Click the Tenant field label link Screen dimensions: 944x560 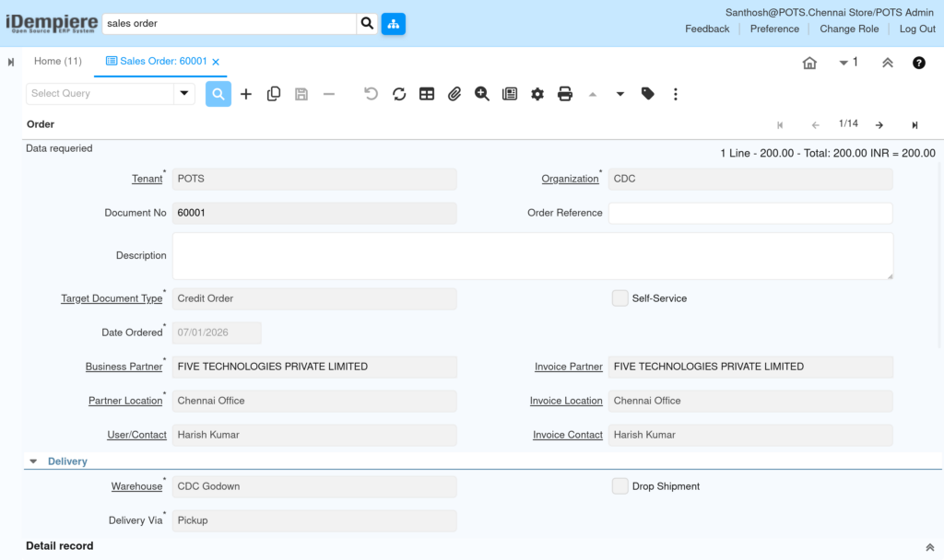(x=147, y=179)
